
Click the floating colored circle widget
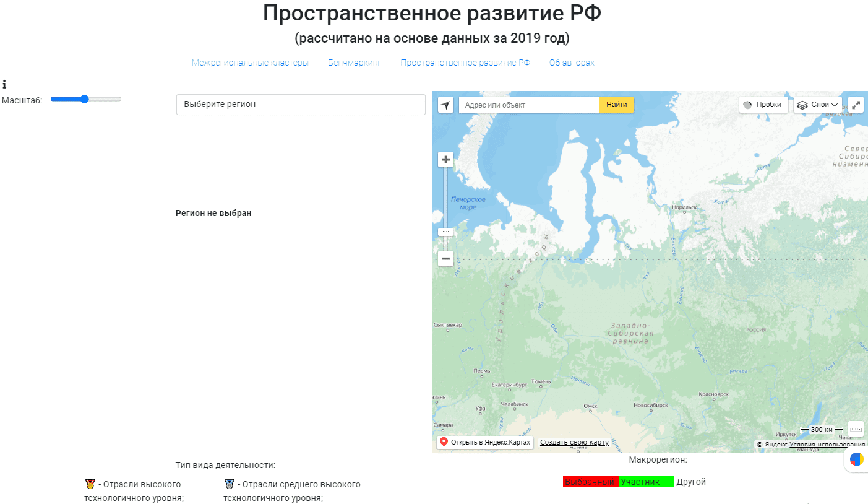857,459
